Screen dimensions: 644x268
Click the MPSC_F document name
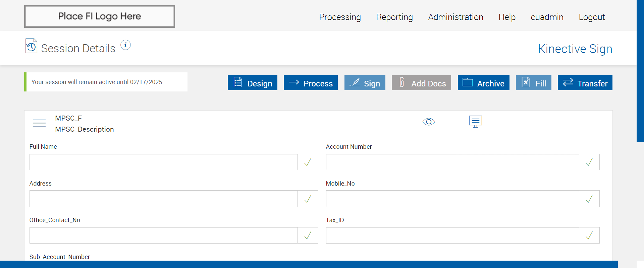click(68, 118)
